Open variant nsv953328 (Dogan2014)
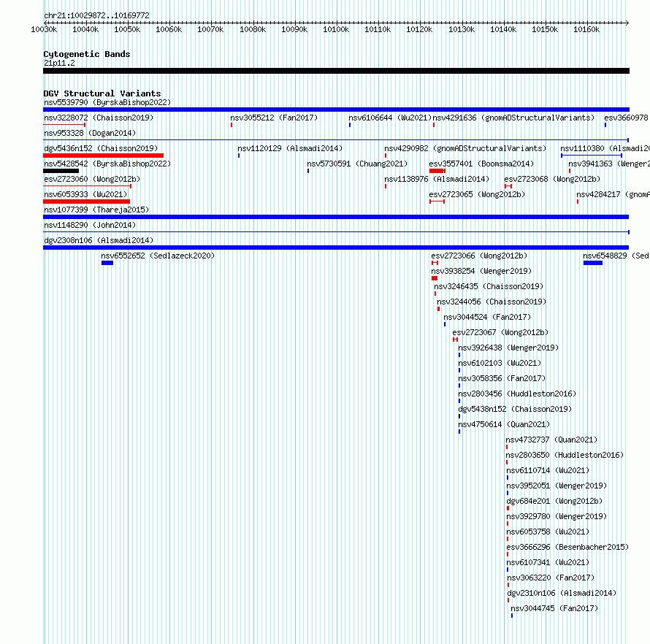 click(90, 133)
